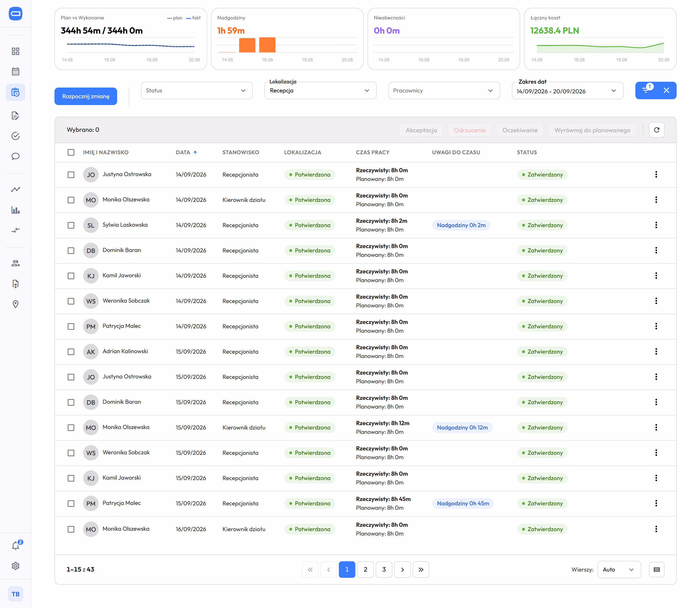Image resolution: width=700 pixels, height=608 pixels.
Task: Open the calendar schedule icon in sidebar
Action: [x=15, y=72]
